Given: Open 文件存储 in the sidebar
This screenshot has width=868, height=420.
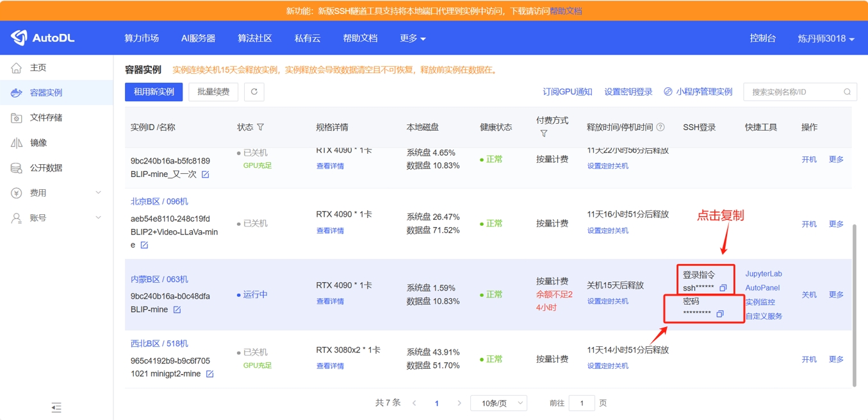Looking at the screenshot, I should (x=46, y=118).
